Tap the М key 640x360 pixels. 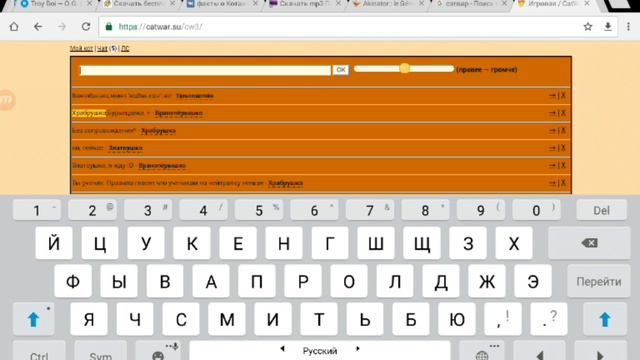(227, 319)
